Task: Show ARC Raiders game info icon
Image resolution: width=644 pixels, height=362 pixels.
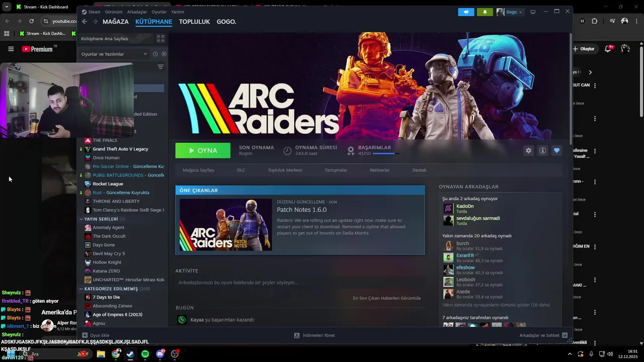Action: 542,150
